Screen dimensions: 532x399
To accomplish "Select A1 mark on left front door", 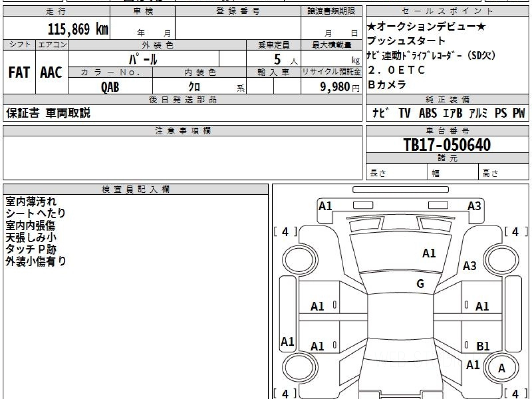I will (x=317, y=306).
